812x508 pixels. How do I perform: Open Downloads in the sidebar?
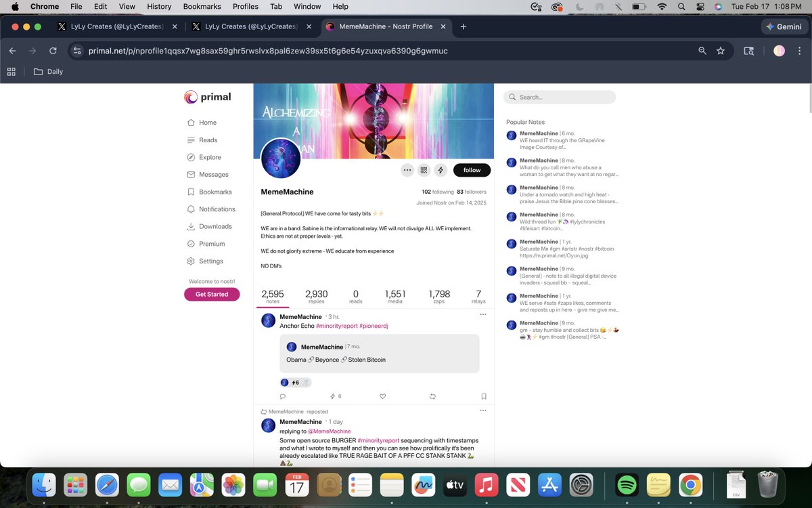pos(210,227)
